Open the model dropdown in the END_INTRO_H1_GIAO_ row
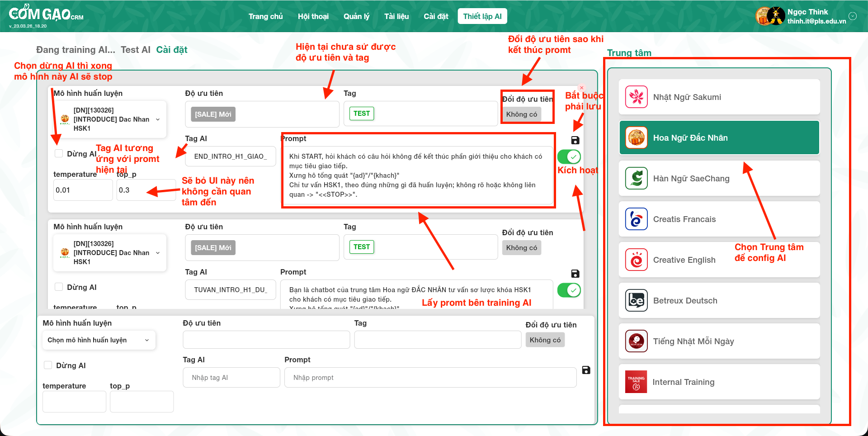The width and height of the screenshot is (868, 436). click(110, 119)
